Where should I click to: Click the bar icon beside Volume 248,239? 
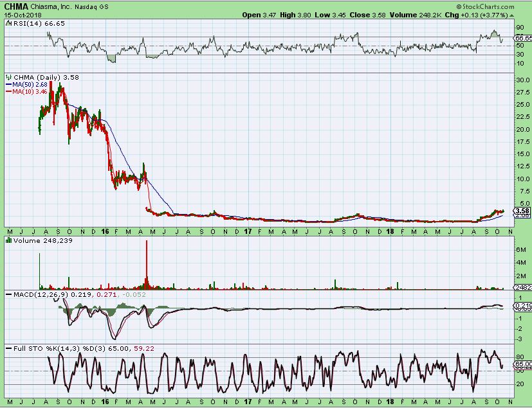point(8,240)
